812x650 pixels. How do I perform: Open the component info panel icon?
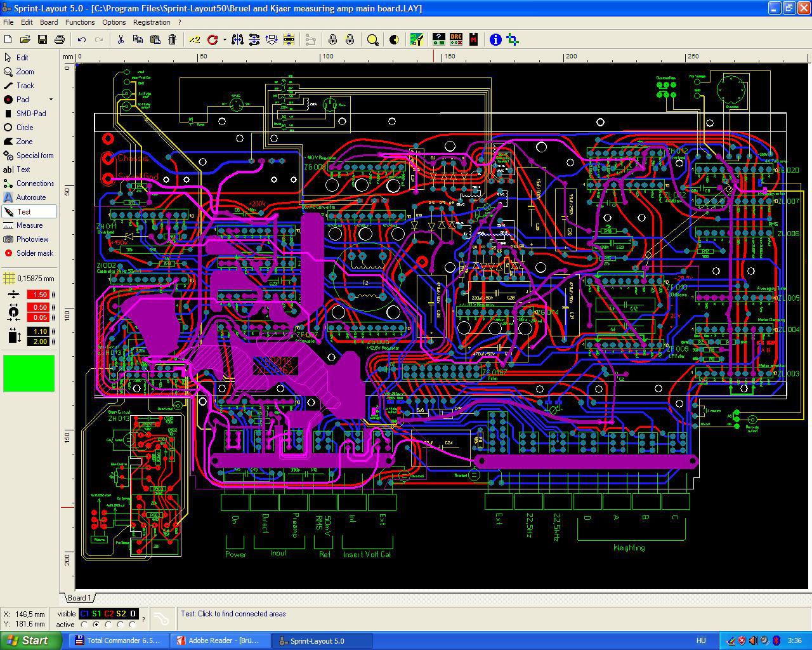pos(438,39)
